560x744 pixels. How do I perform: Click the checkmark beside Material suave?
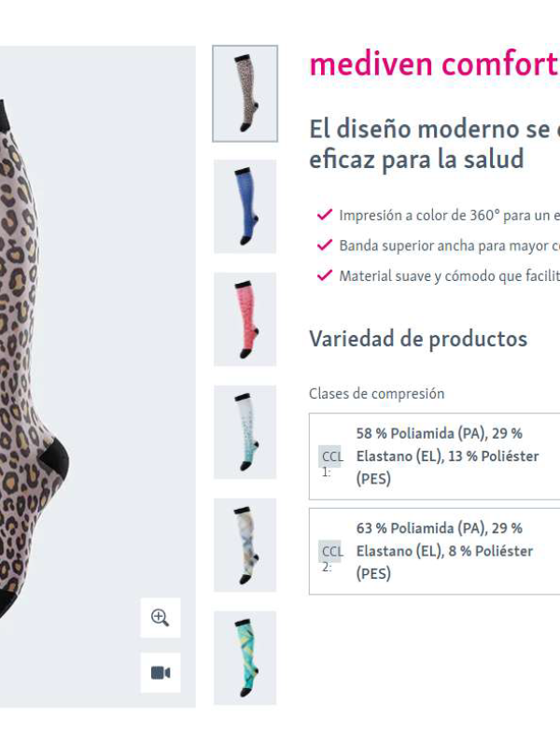tap(325, 275)
